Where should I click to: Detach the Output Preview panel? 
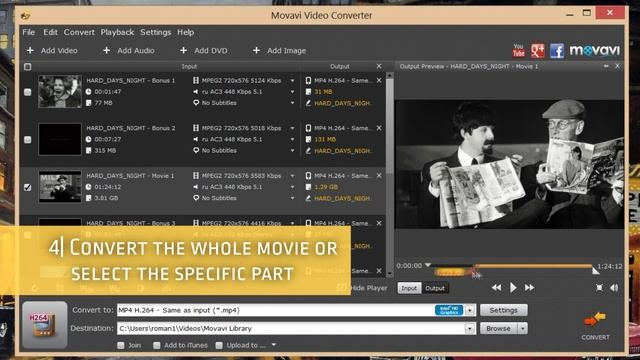[x=606, y=66]
